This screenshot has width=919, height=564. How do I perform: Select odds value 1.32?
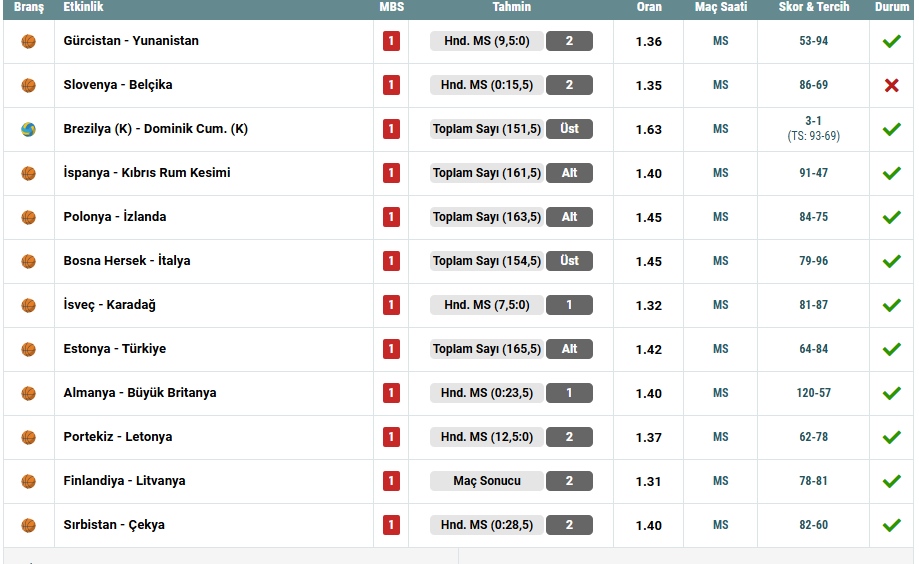point(649,305)
